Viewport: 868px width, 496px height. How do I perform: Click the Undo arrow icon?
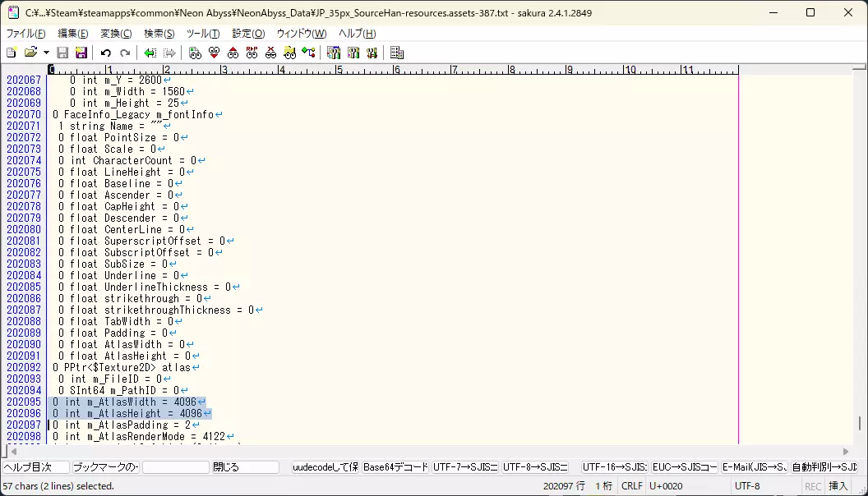[x=106, y=53]
